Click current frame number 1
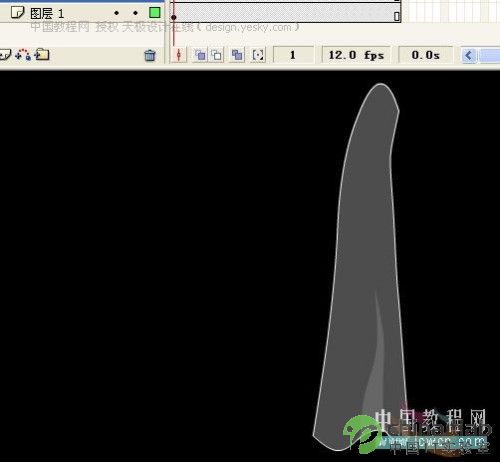Image resolution: width=500 pixels, height=462 pixels. point(293,55)
